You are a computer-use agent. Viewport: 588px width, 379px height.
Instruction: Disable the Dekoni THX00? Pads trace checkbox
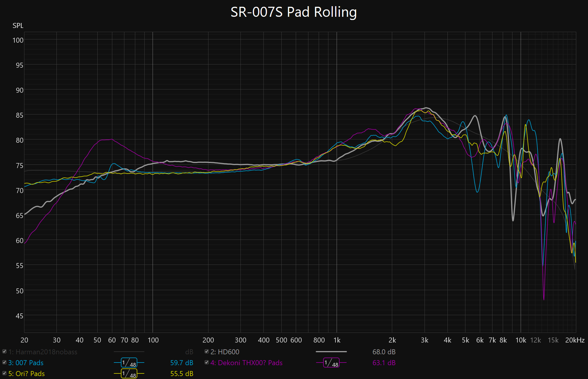coord(207,363)
